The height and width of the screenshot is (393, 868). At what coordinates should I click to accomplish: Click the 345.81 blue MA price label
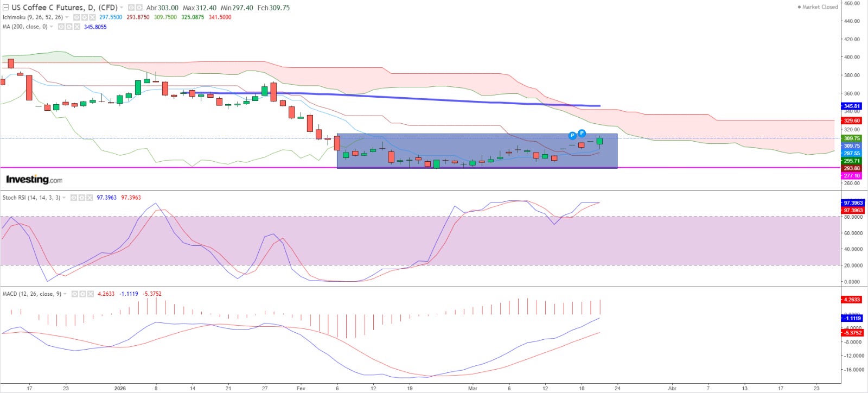pos(852,106)
